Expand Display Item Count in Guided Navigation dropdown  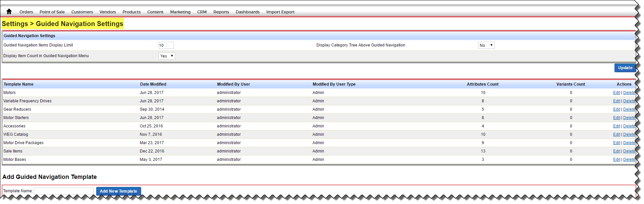coord(167,56)
